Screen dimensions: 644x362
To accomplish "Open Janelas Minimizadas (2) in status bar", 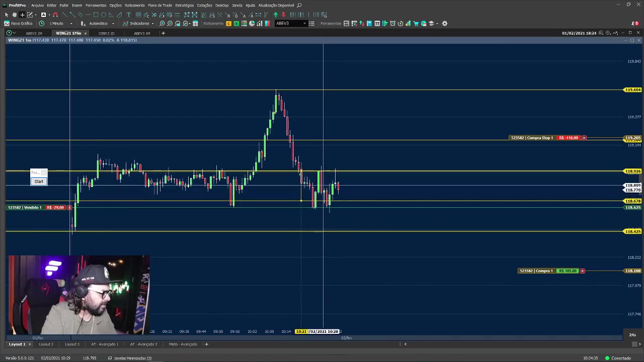I will [x=130, y=358].
